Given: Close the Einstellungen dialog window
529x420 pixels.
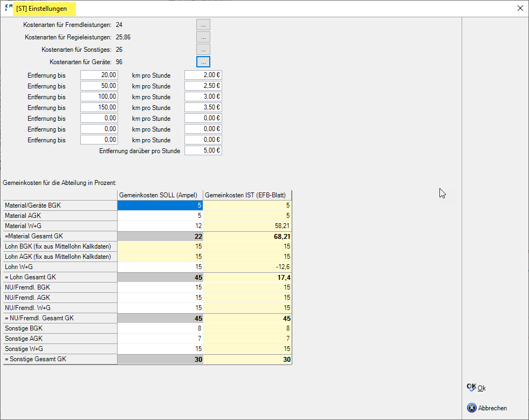Looking at the screenshot, I should point(520,8).
